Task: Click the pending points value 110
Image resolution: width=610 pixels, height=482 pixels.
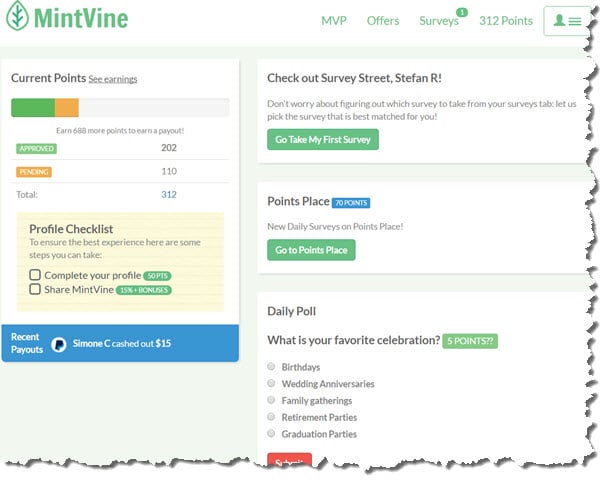Action: point(169,171)
